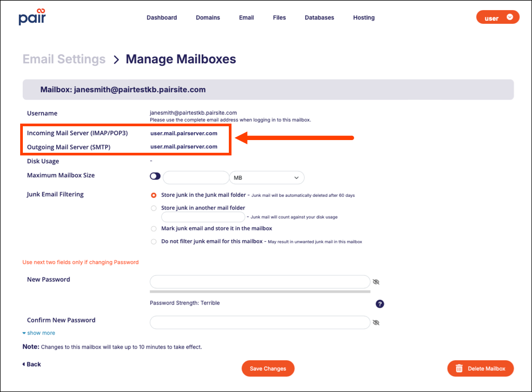The width and height of the screenshot is (532, 392).
Task: Click the Email Settings breadcrumb link
Action: pyautogui.click(x=64, y=59)
